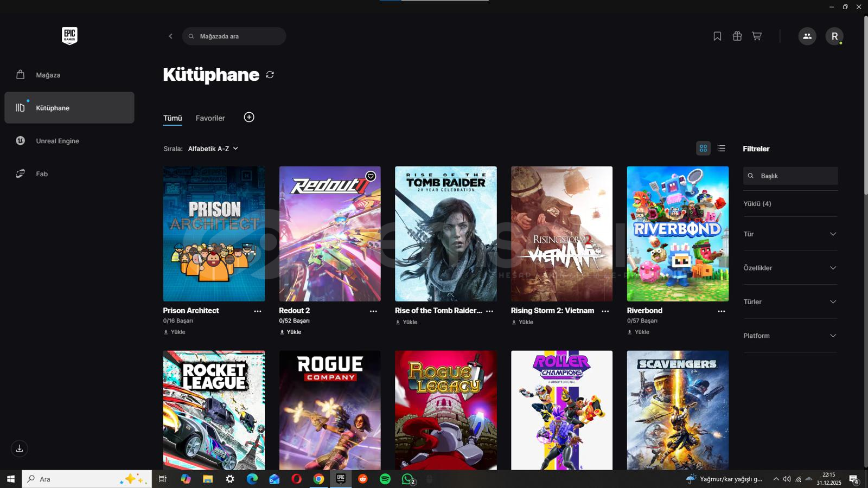This screenshot has height=488, width=868.
Task: Open Google Chrome from the taskbar
Action: (318, 479)
